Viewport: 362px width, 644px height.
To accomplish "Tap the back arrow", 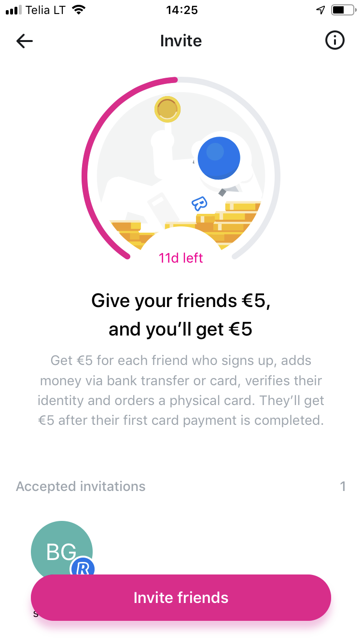I will pos(25,41).
